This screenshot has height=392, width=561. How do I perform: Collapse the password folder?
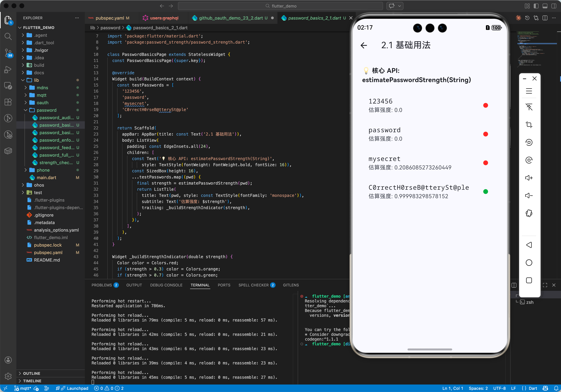tap(46, 110)
